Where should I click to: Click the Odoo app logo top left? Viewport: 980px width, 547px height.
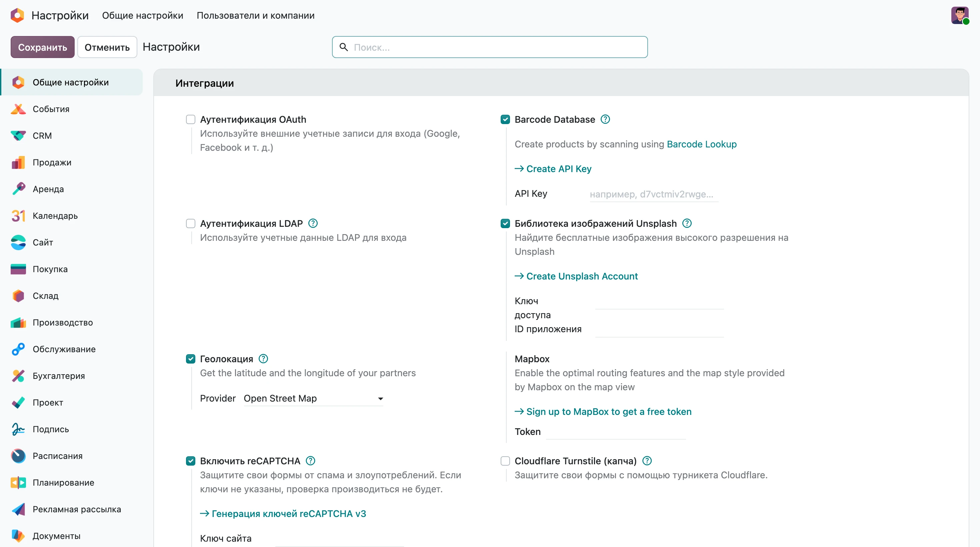pos(17,16)
